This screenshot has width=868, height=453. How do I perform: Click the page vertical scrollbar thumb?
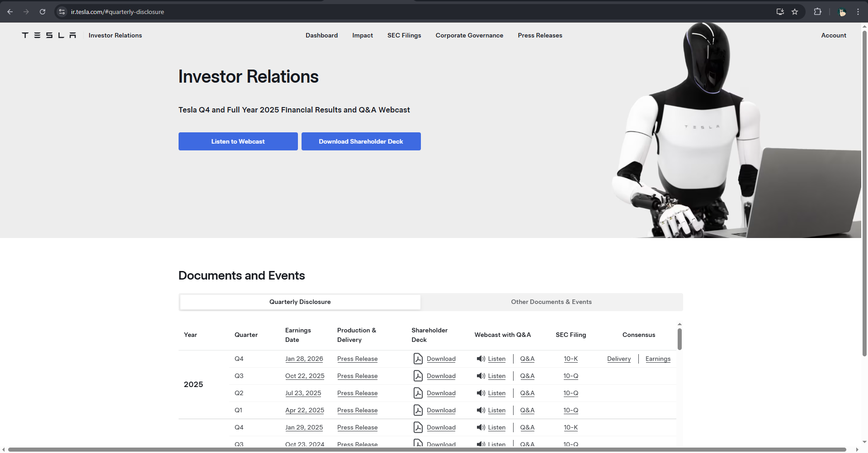point(864,194)
